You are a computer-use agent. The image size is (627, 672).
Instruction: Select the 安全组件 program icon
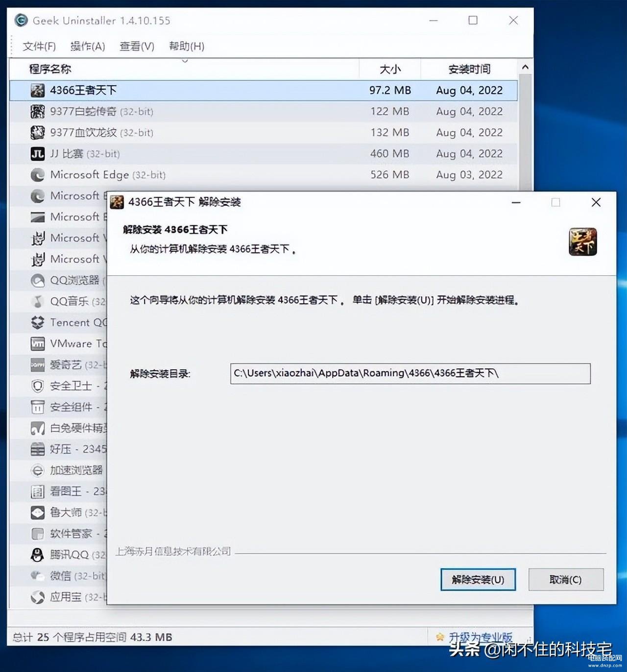tap(38, 407)
